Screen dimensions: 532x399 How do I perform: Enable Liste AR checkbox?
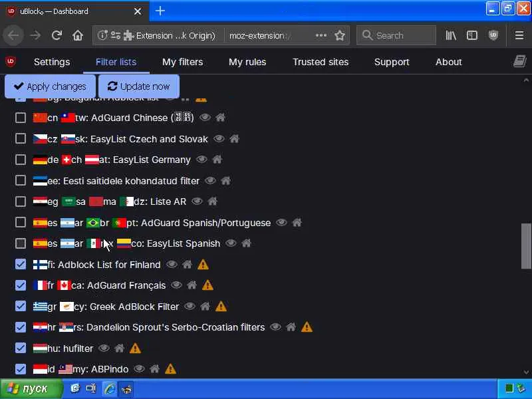click(21, 201)
